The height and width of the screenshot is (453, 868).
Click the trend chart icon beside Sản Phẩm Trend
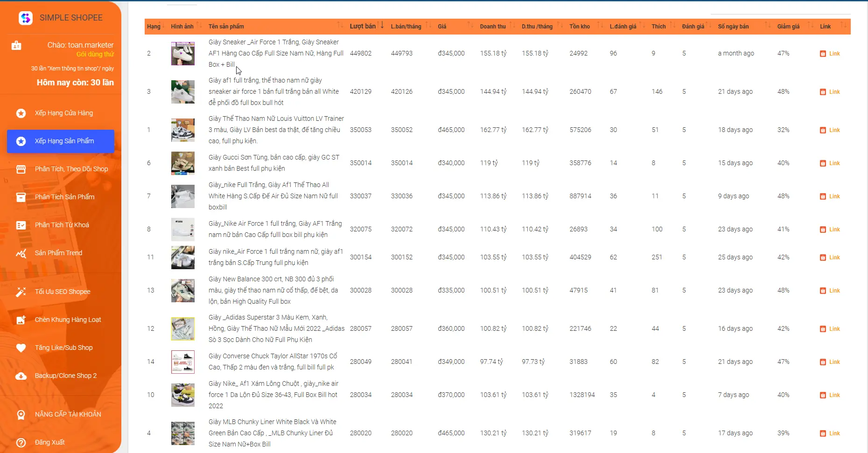tap(21, 253)
